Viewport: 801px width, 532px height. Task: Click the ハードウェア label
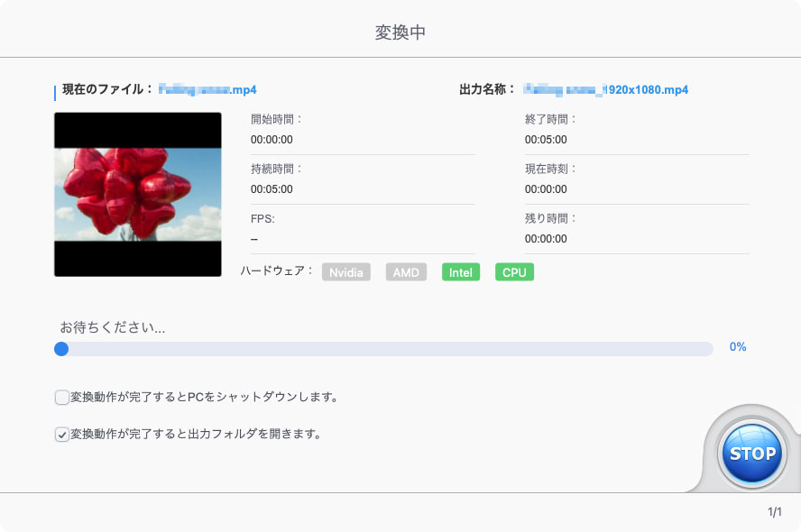[x=276, y=271]
